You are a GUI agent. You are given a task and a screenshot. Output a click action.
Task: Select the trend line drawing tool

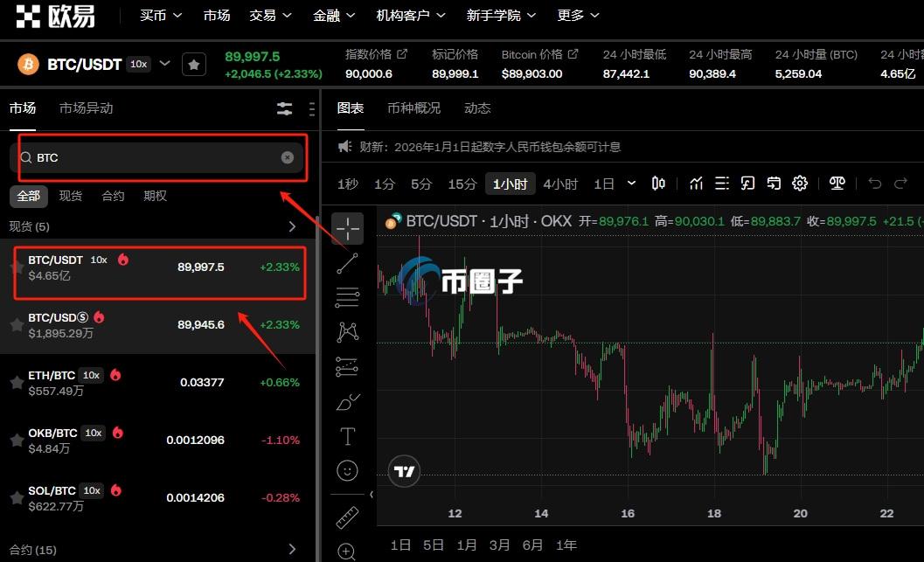pos(347,262)
